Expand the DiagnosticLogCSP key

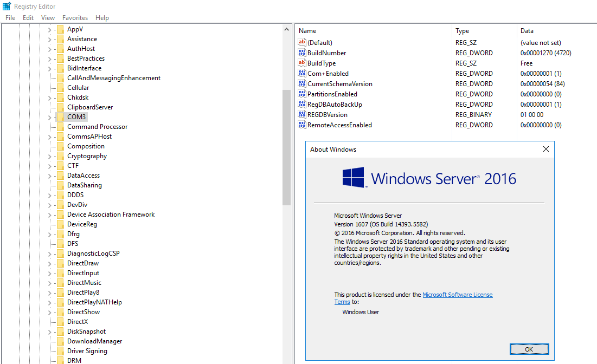(49, 253)
